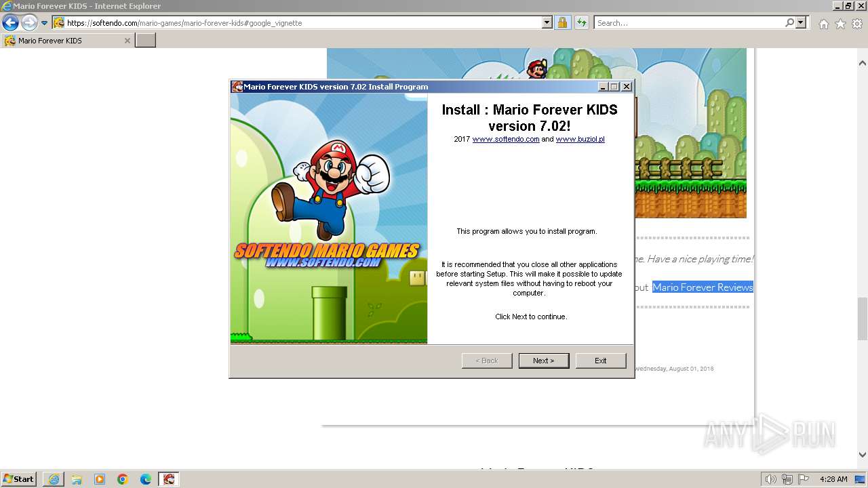Open recent pages dropdown next to forward arrow
This screenshot has height=488, width=868.
click(45, 22)
